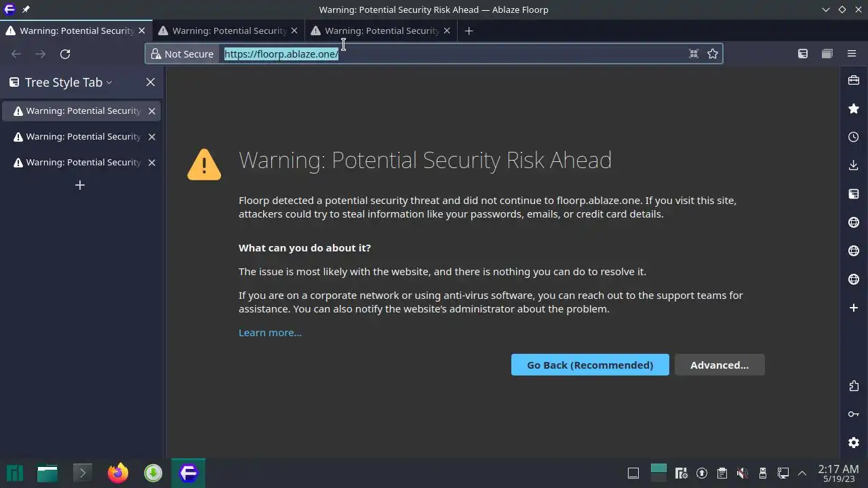This screenshot has height=488, width=868.
Task: Show desktop using the tray square icon
Action: [x=633, y=473]
